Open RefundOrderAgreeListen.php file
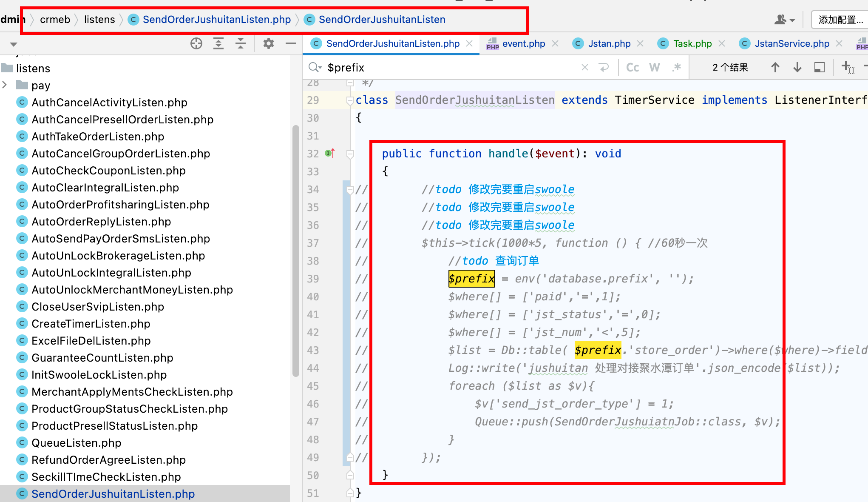The image size is (868, 502). pos(108,459)
